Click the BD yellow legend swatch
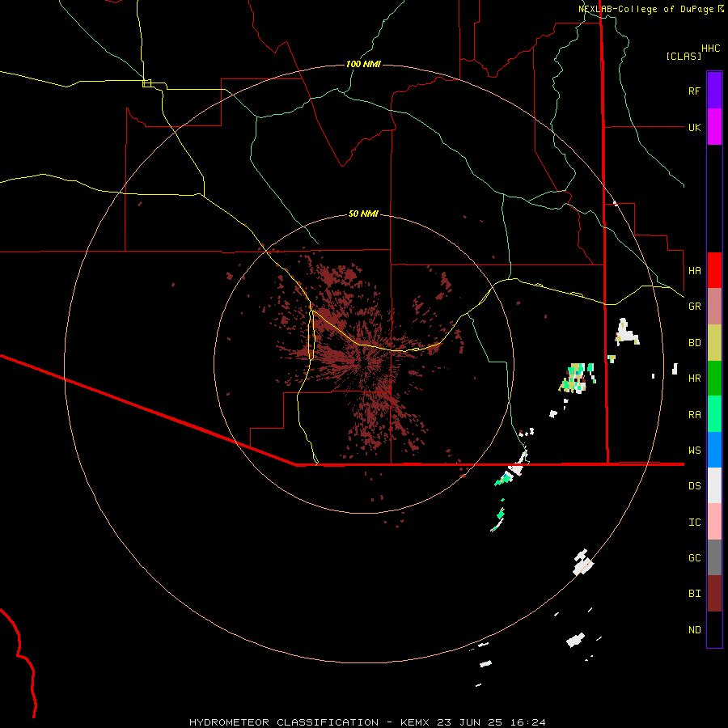This screenshot has height=728, width=728. tap(714, 342)
